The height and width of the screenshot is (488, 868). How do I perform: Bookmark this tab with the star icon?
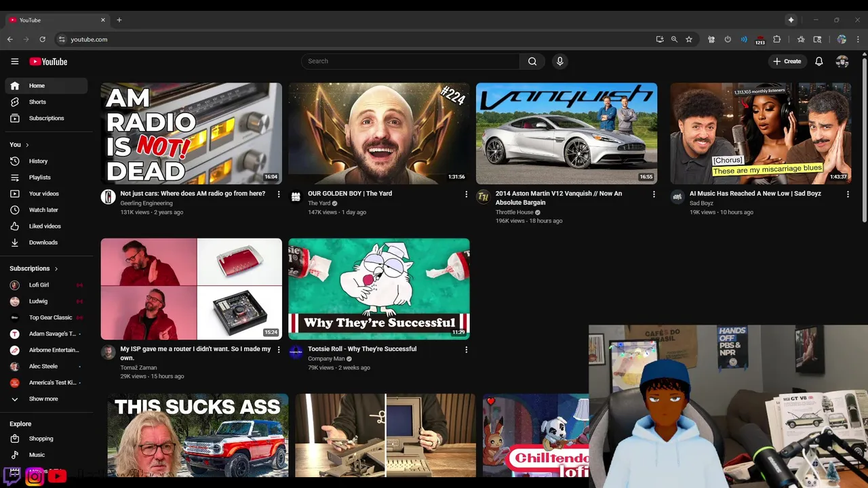pos(689,39)
